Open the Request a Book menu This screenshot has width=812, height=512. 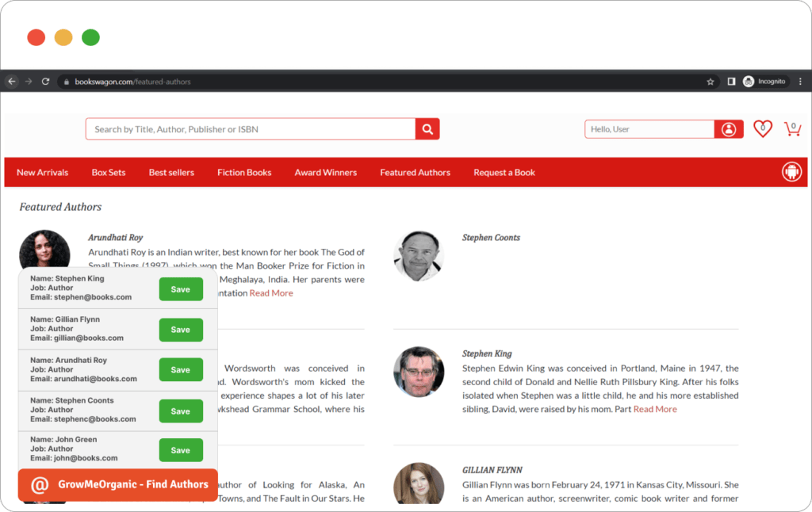coord(504,173)
